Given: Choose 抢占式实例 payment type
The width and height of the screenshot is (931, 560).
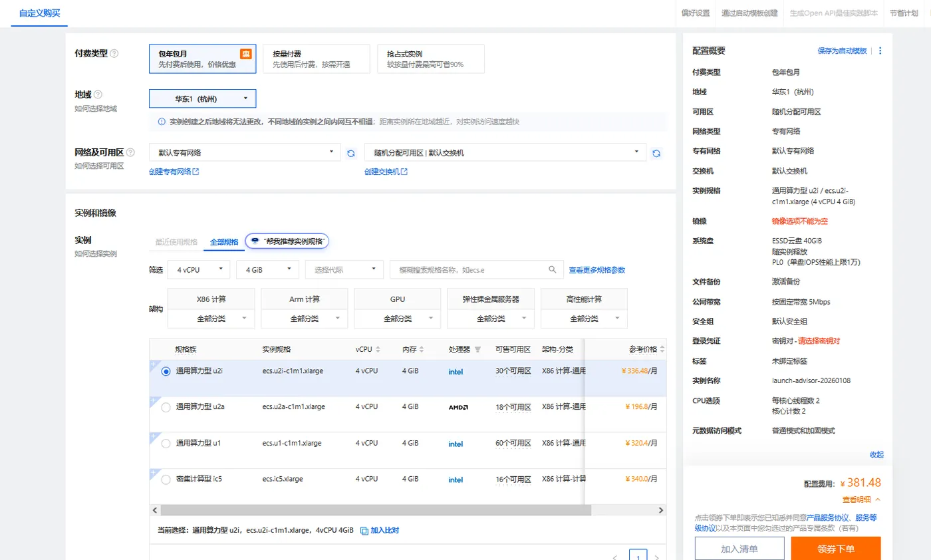Looking at the screenshot, I should tap(431, 59).
